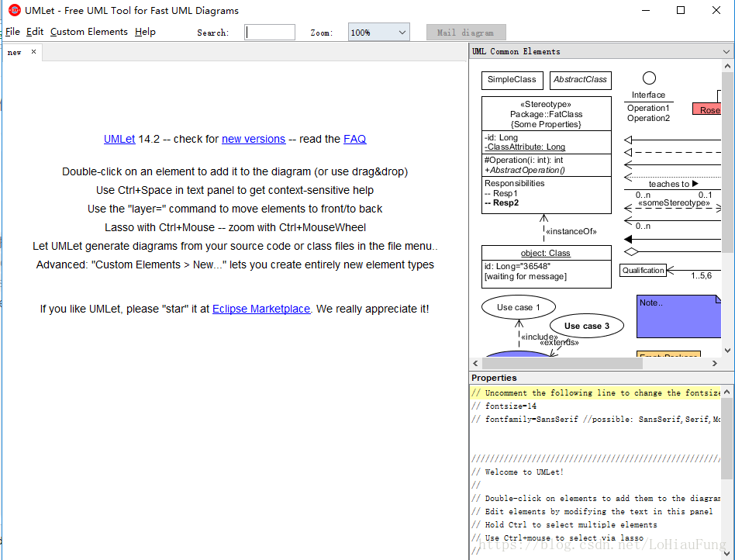Click the 'Welcome to UMLet!' comment line

(517, 472)
